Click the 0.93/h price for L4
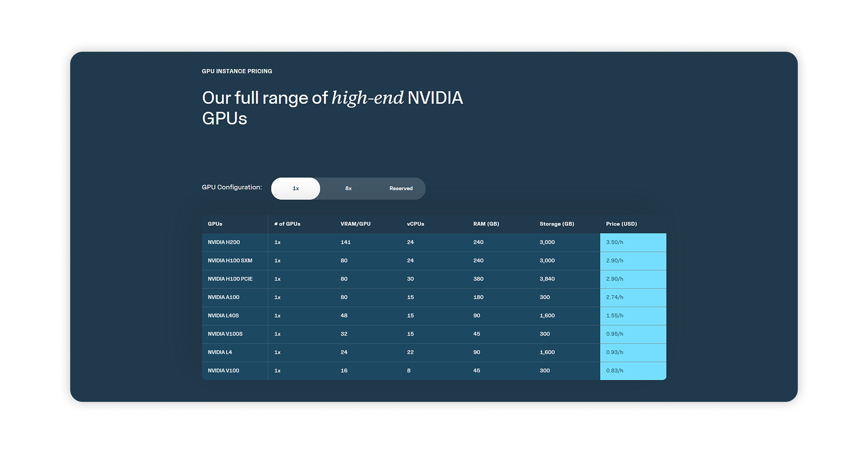 [x=614, y=352]
